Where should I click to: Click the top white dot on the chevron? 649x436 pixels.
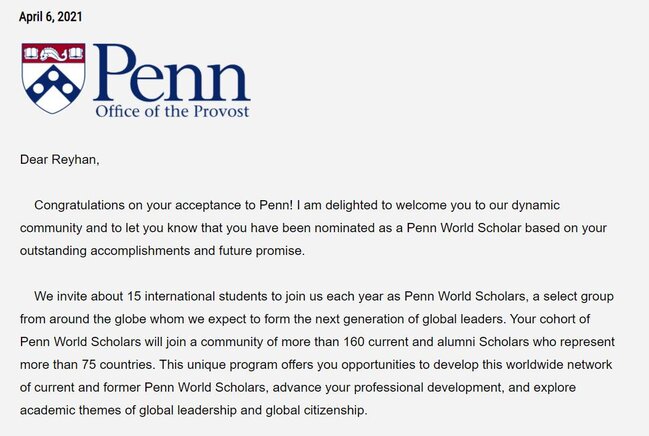point(53,75)
